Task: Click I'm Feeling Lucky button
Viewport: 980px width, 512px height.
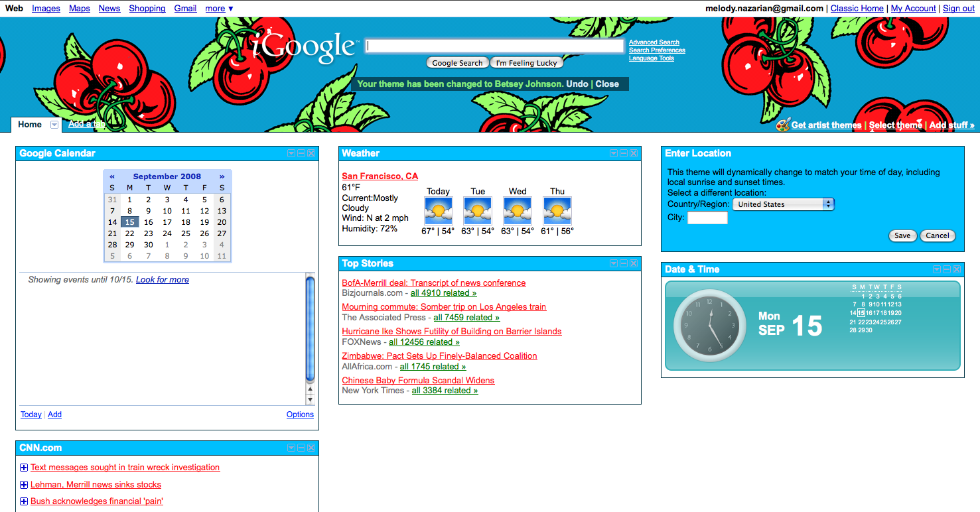Action: [x=527, y=63]
